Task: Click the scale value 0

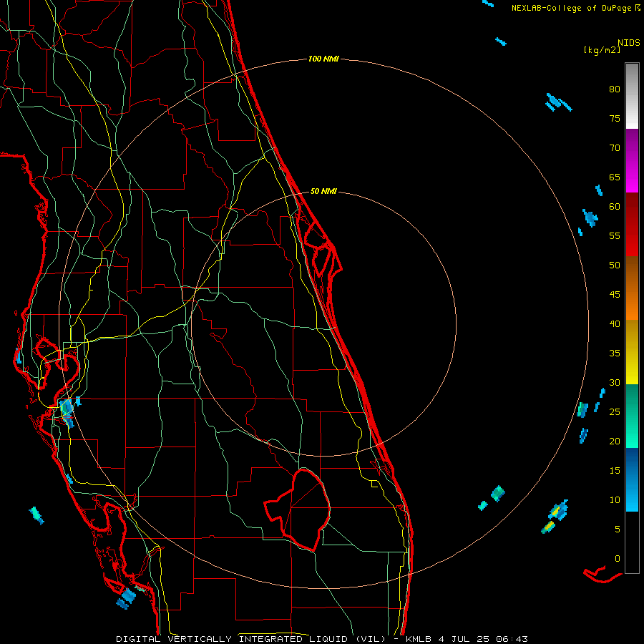Action: 618,559
